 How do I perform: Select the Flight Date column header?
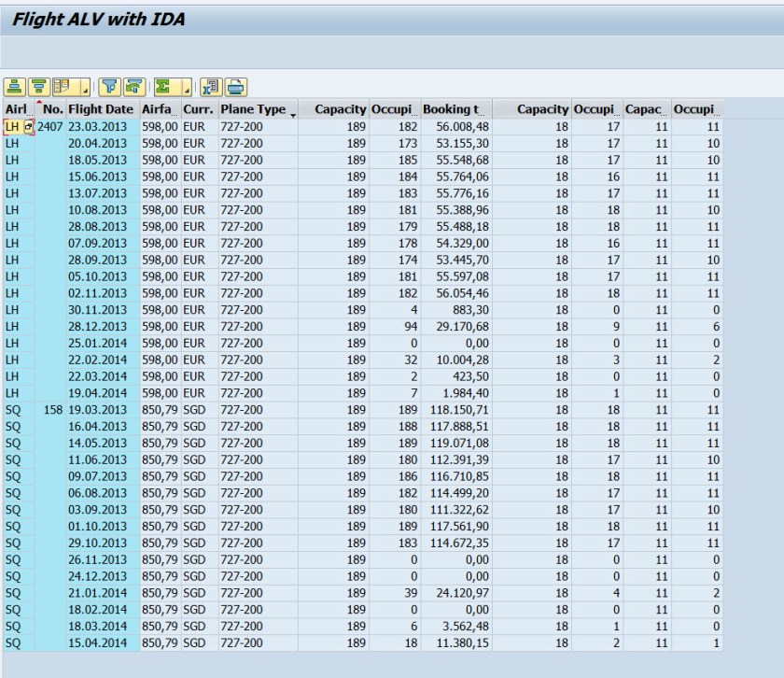101,109
